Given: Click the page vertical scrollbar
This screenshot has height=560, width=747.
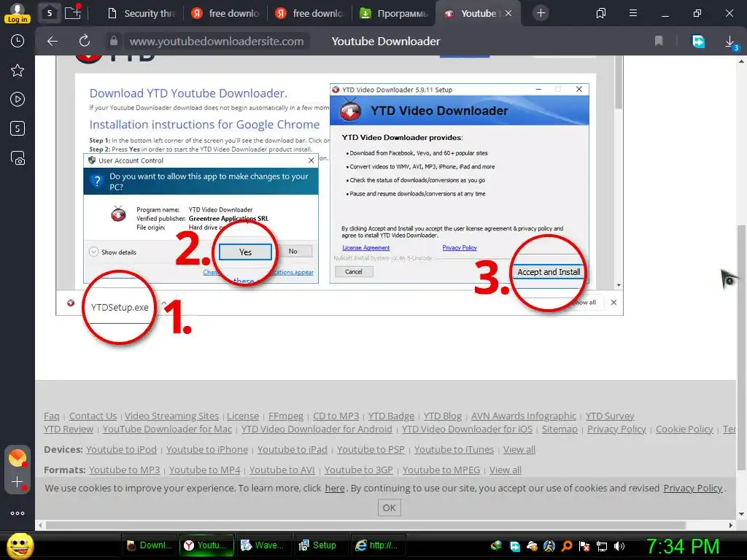Looking at the screenshot, I should [x=741, y=348].
